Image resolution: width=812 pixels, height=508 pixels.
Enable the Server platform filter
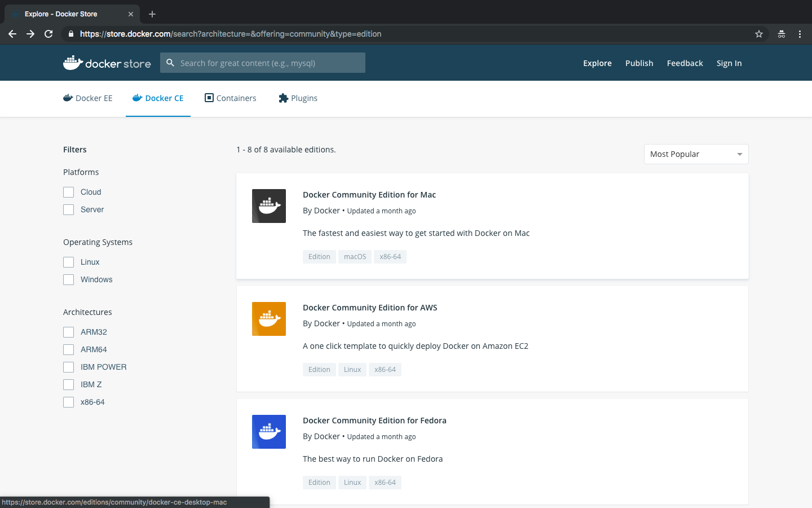(69, 210)
